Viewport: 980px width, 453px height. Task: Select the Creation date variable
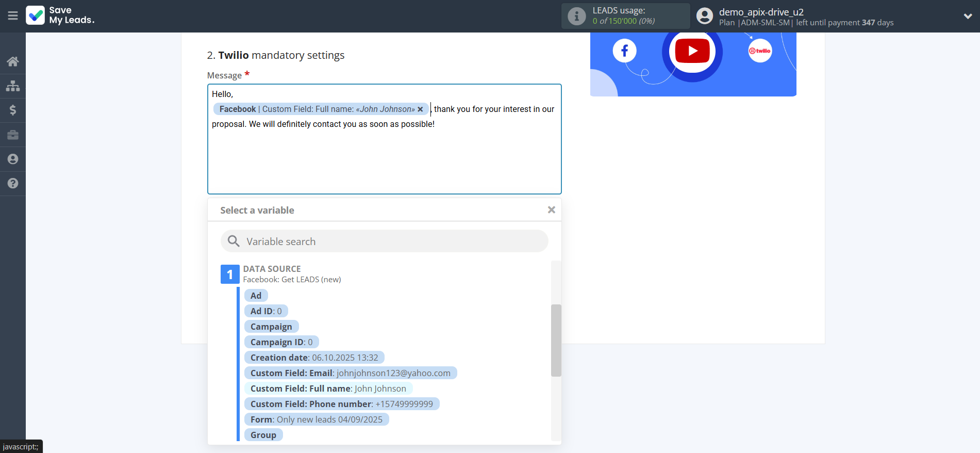pyautogui.click(x=314, y=358)
